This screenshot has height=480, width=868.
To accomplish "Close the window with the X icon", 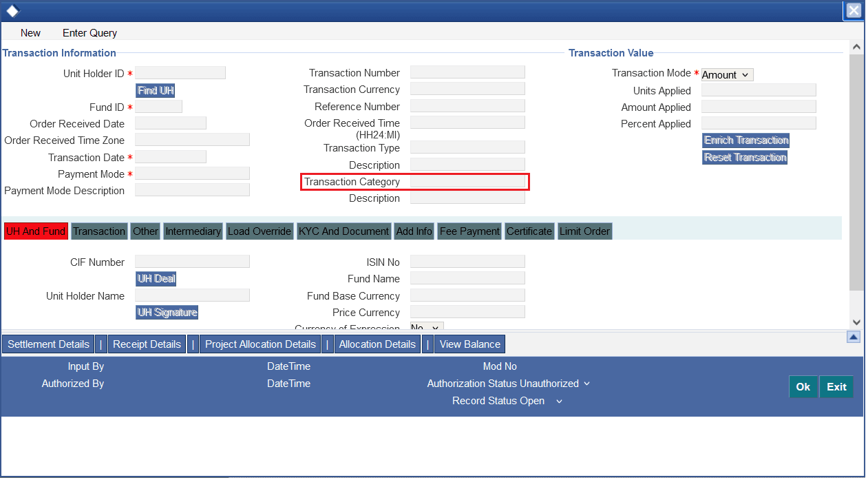I will [854, 10].
